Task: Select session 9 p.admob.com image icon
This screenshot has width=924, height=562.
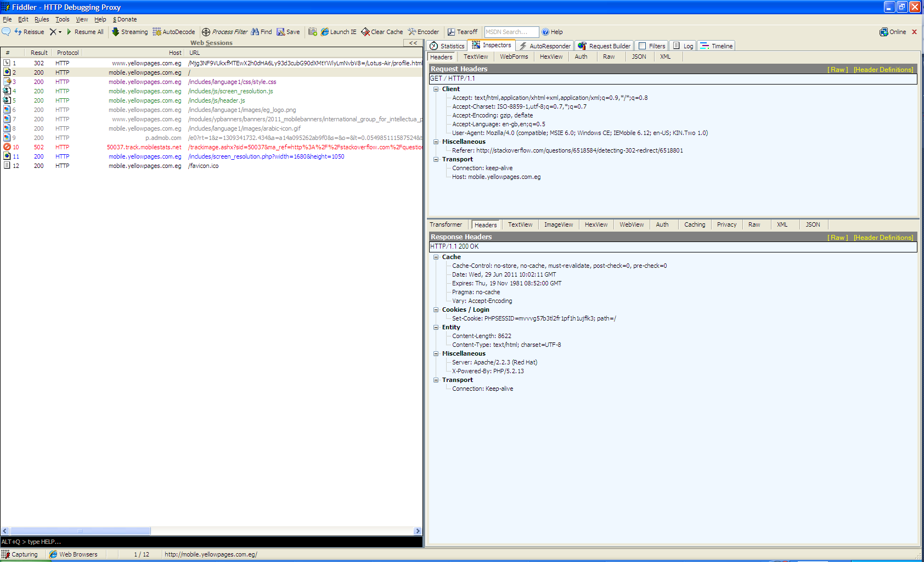Action: (x=7, y=138)
